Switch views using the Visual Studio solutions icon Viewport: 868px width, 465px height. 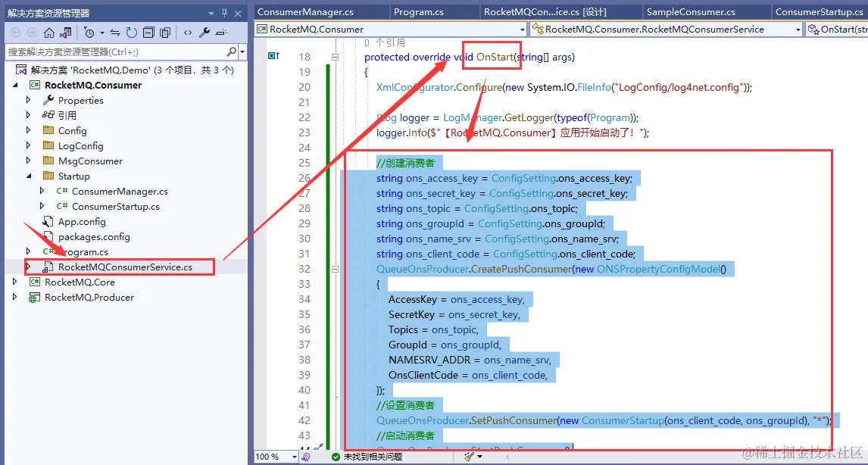click(x=65, y=33)
